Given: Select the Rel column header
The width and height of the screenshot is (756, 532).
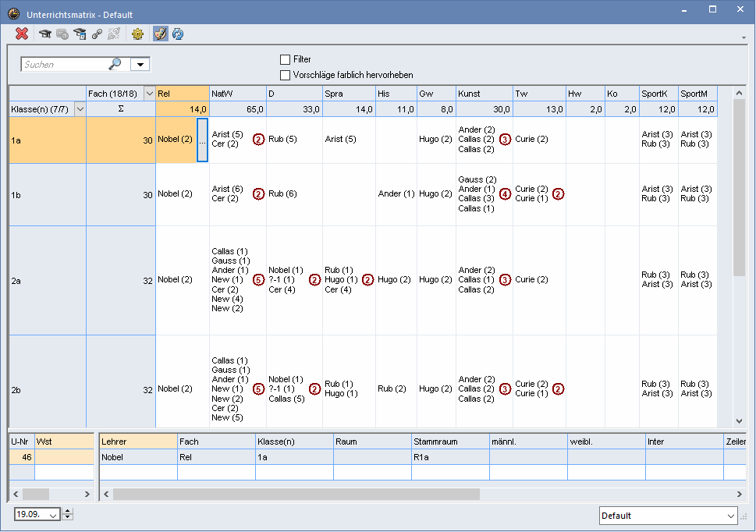Looking at the screenshot, I should pos(183,94).
